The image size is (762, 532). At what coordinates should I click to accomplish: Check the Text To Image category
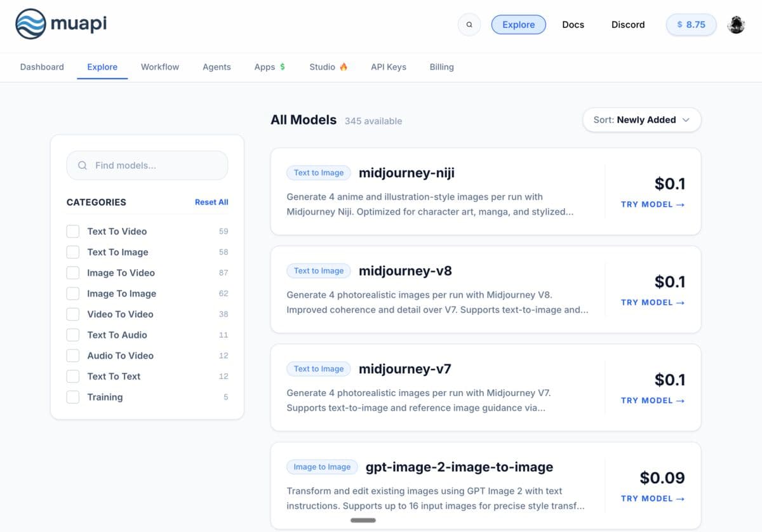point(73,252)
